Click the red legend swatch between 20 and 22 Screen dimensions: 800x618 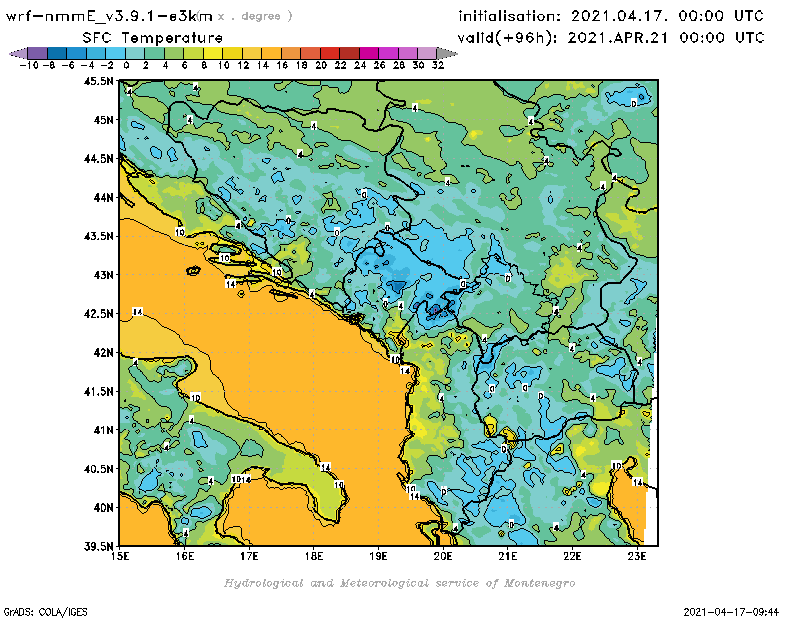330,53
